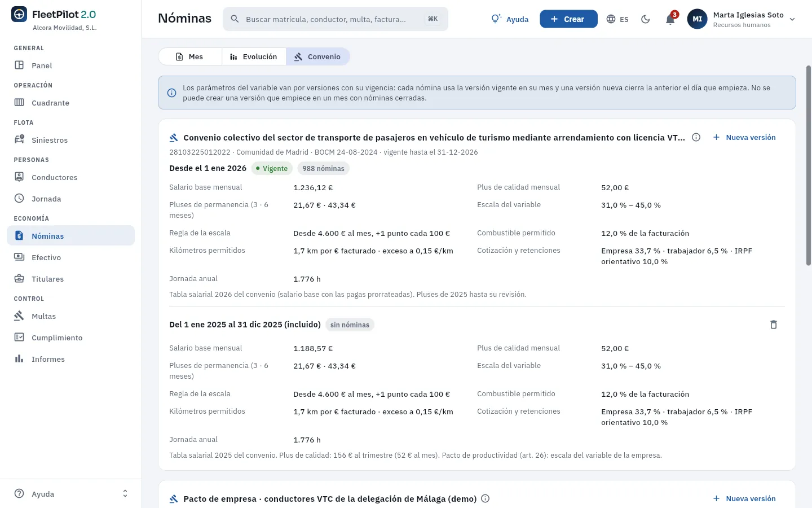The width and height of the screenshot is (812, 508).
Task: Click the Desde el 1 ene 2026 heading
Action: tap(208, 168)
